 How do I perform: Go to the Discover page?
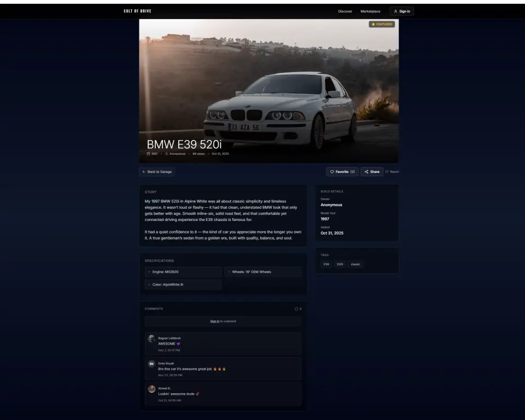345,11
